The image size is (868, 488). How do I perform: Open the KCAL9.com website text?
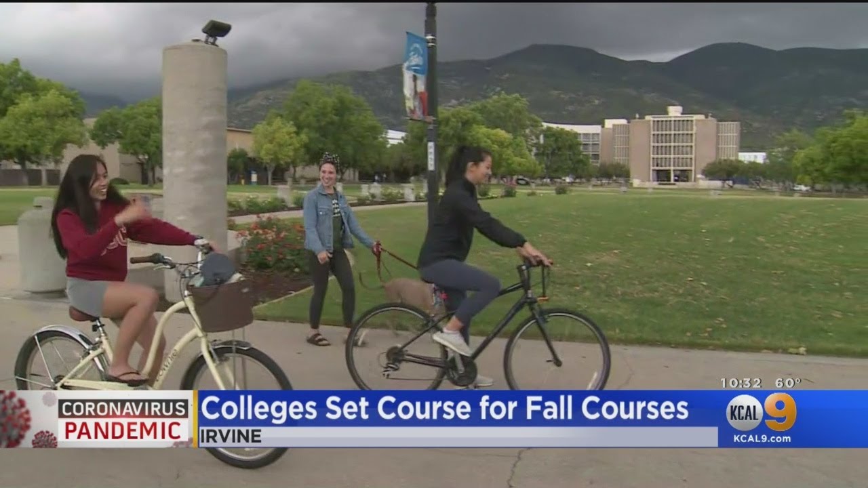762,439
